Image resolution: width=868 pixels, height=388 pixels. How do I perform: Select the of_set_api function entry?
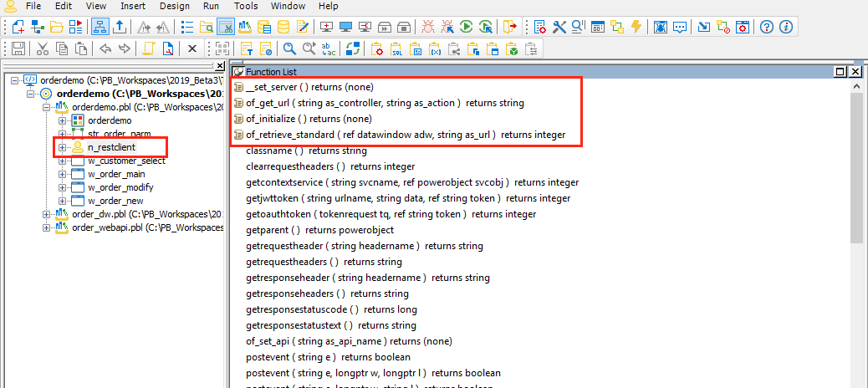pos(350,341)
